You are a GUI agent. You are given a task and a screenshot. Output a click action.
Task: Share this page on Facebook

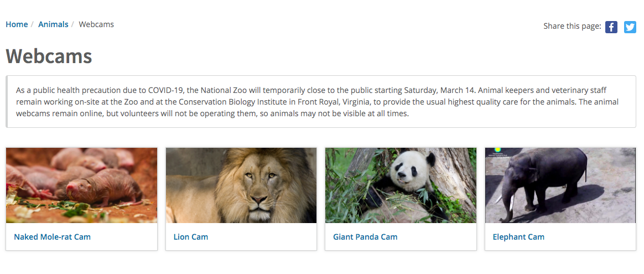click(x=611, y=27)
